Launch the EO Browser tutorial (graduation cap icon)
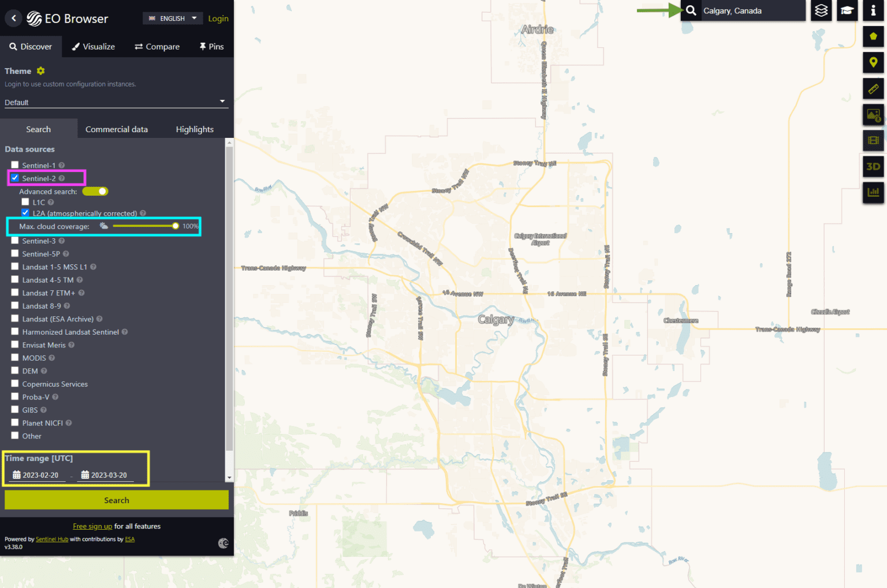Image resolution: width=887 pixels, height=588 pixels. [x=847, y=10]
